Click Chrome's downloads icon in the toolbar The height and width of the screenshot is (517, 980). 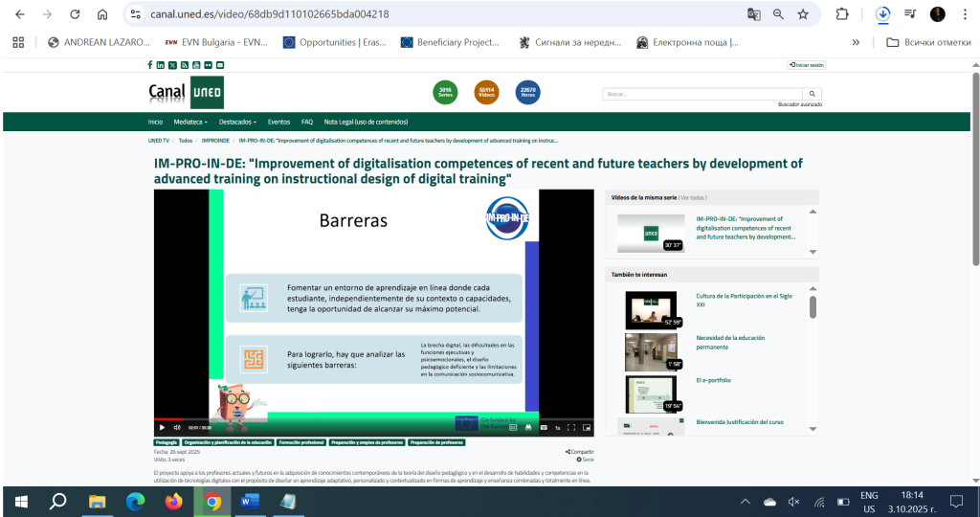coord(882,14)
